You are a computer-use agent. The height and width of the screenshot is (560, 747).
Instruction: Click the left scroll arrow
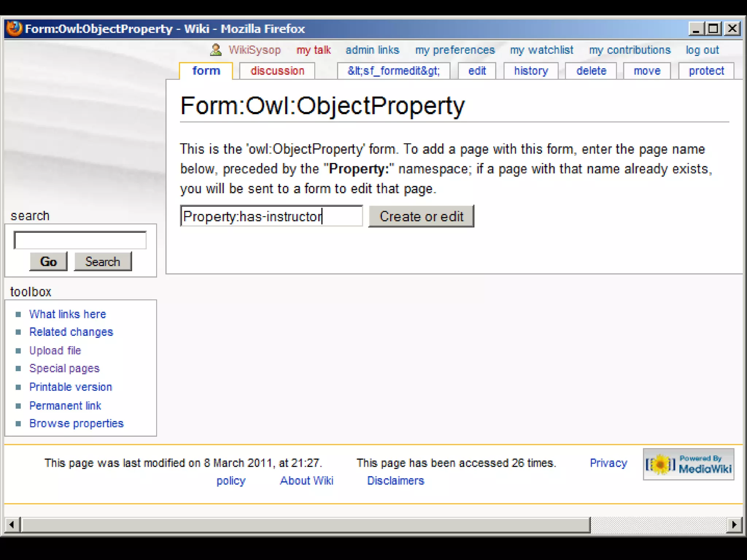pyautogui.click(x=12, y=525)
